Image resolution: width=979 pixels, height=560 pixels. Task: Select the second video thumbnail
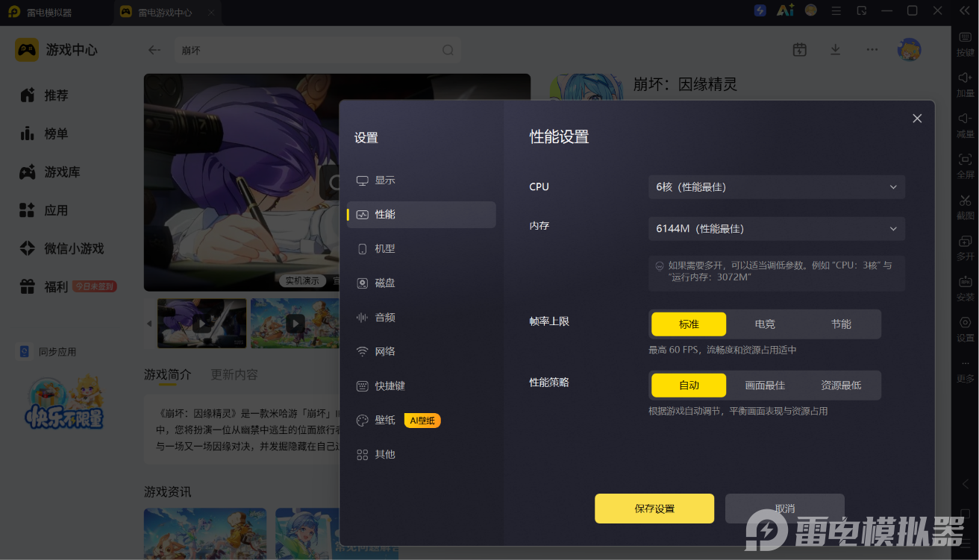[x=295, y=324]
